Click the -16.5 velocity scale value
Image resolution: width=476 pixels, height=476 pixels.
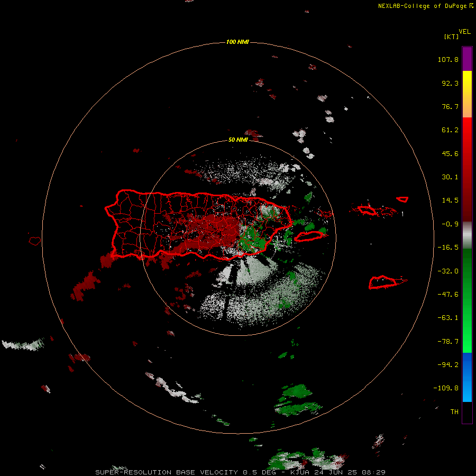[x=448, y=248]
